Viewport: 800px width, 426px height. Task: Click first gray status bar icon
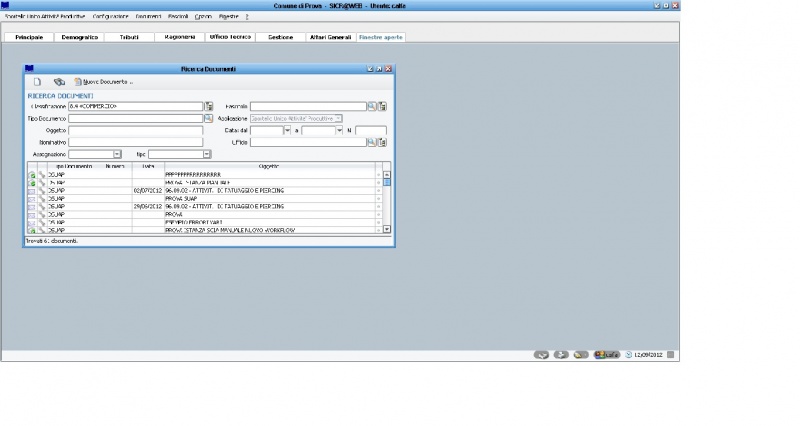click(541, 355)
